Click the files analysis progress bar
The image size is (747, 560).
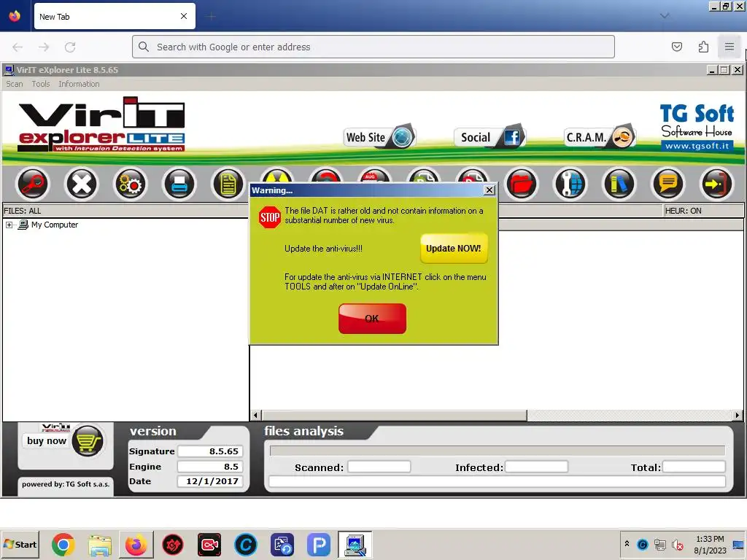point(498,451)
